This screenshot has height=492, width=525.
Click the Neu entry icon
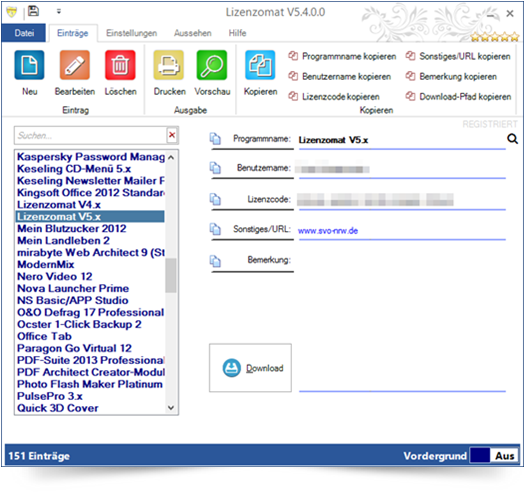coord(29,65)
